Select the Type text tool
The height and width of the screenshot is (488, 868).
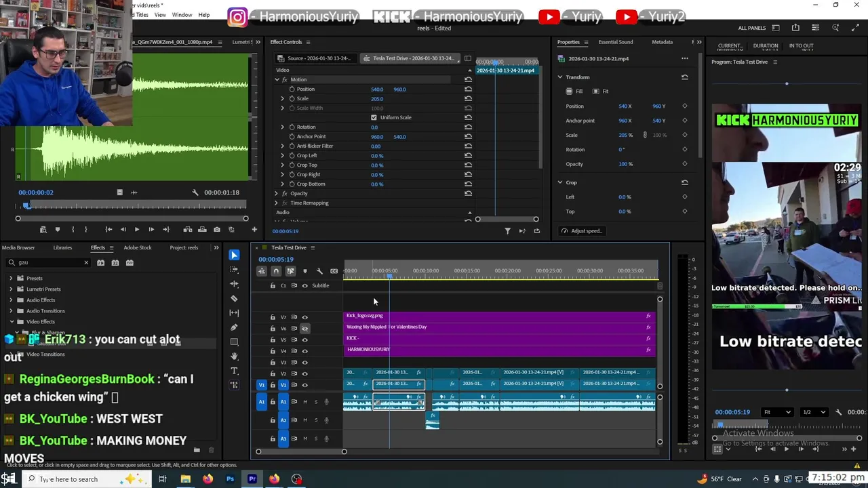click(234, 371)
